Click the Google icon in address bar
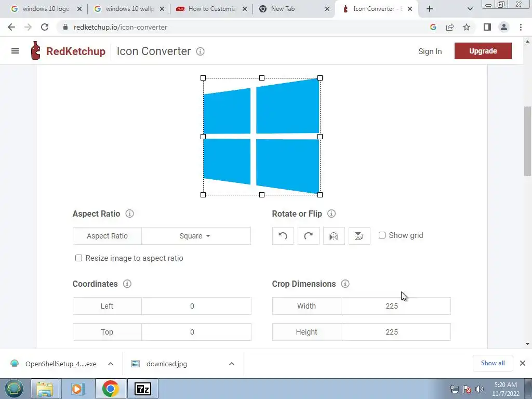 coord(433,27)
